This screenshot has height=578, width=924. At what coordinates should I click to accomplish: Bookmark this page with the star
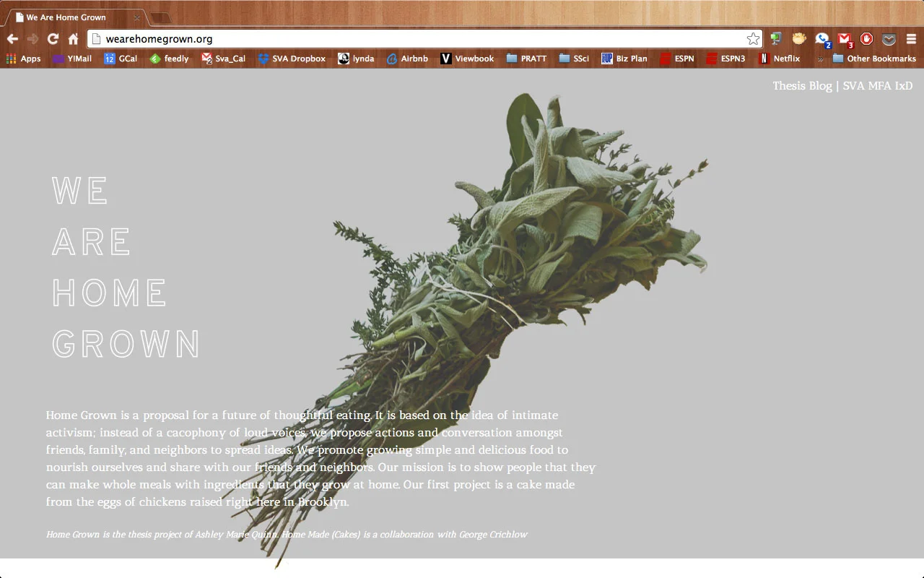[753, 39]
